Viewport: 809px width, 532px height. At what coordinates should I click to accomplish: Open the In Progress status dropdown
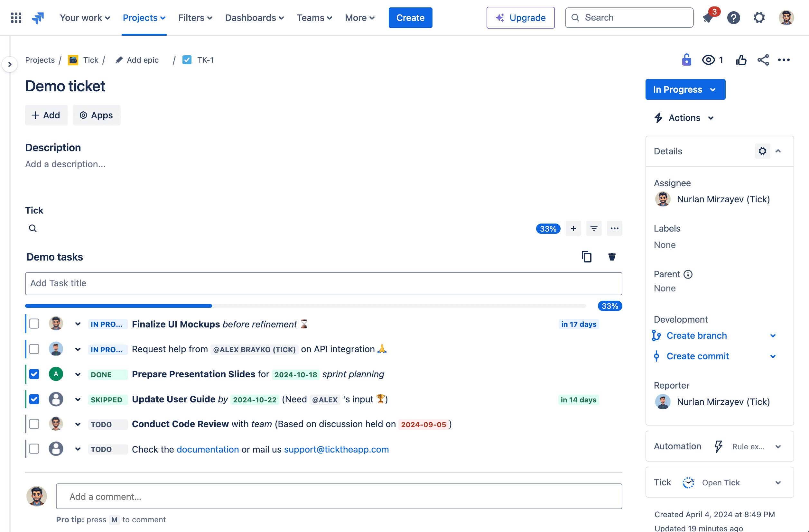pyautogui.click(x=685, y=89)
